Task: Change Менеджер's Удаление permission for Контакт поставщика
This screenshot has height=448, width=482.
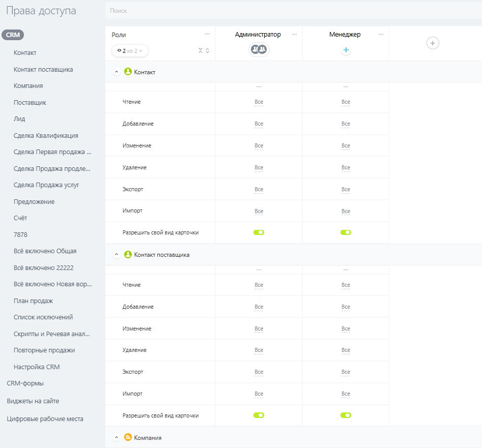Action: (346, 350)
